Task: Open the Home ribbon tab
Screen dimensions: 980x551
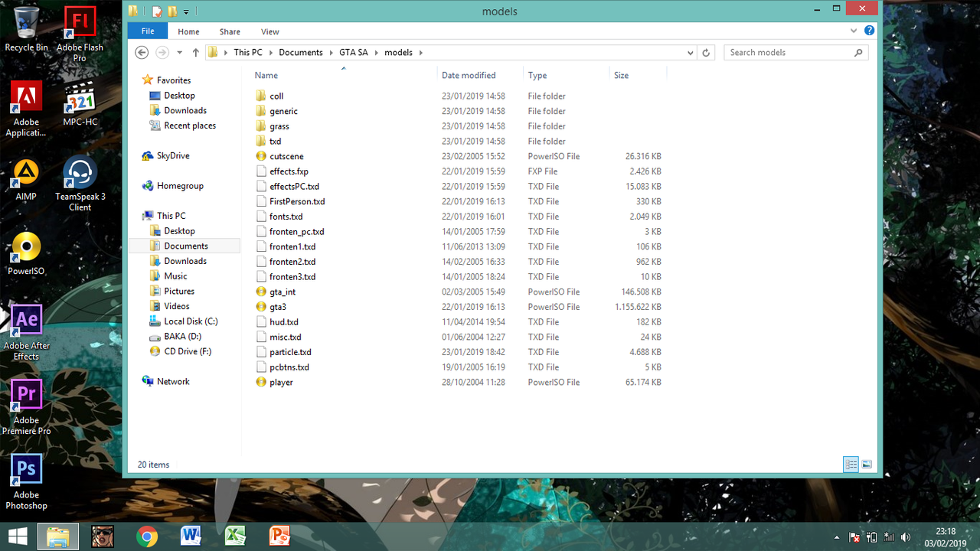Action: [x=188, y=31]
